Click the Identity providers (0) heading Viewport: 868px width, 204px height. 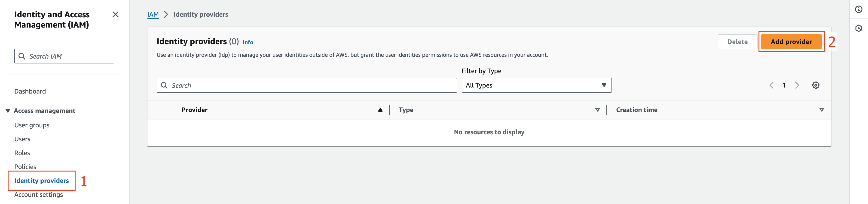(x=197, y=41)
